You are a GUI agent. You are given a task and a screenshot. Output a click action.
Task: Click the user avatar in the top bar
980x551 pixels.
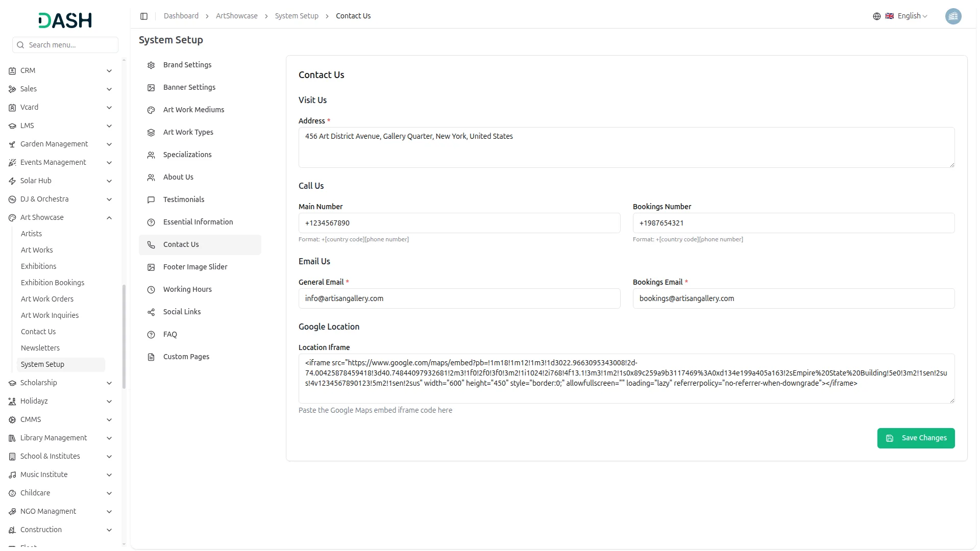click(953, 16)
